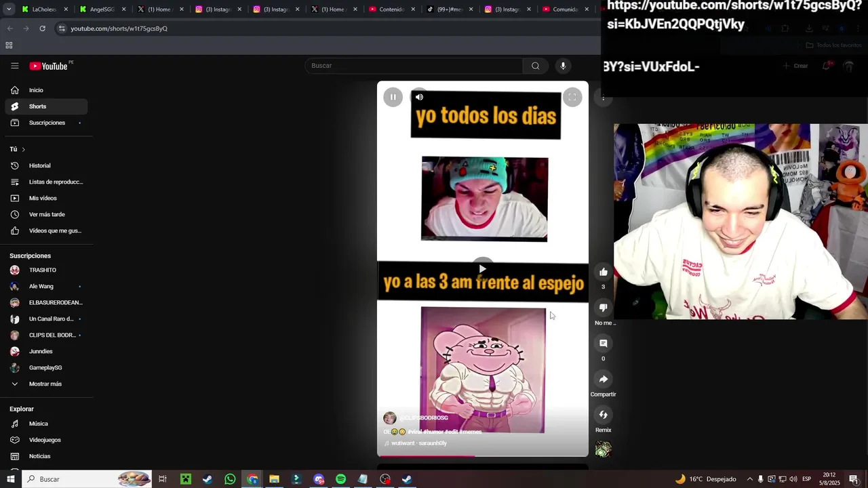Open the Windows notification center

click(x=854, y=479)
